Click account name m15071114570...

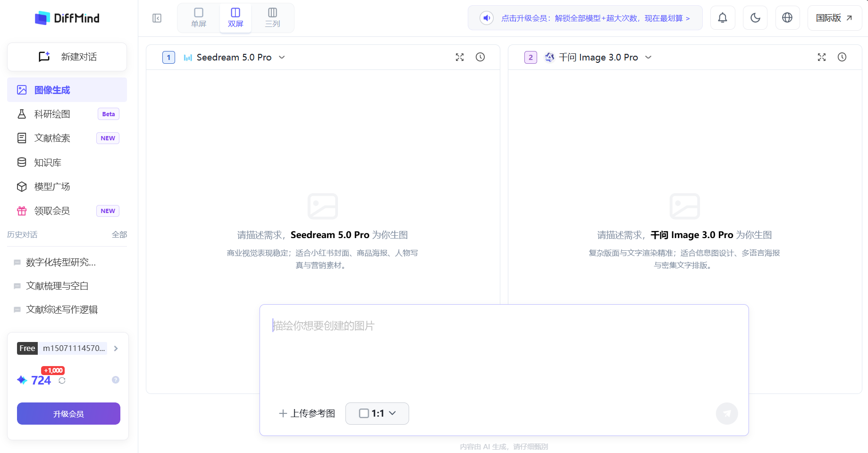(74, 348)
